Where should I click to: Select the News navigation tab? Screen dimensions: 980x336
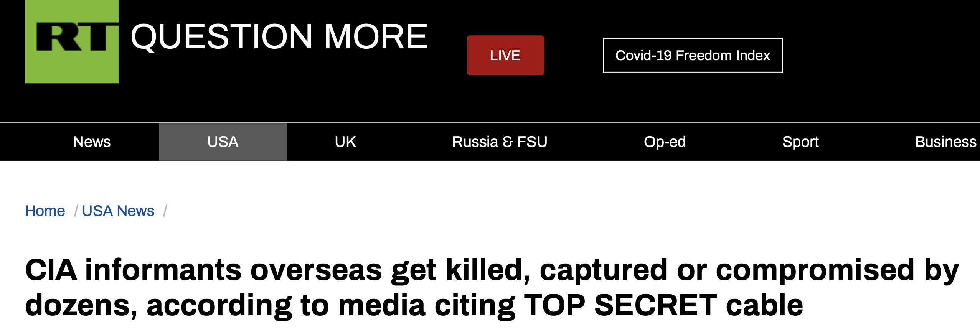(92, 142)
